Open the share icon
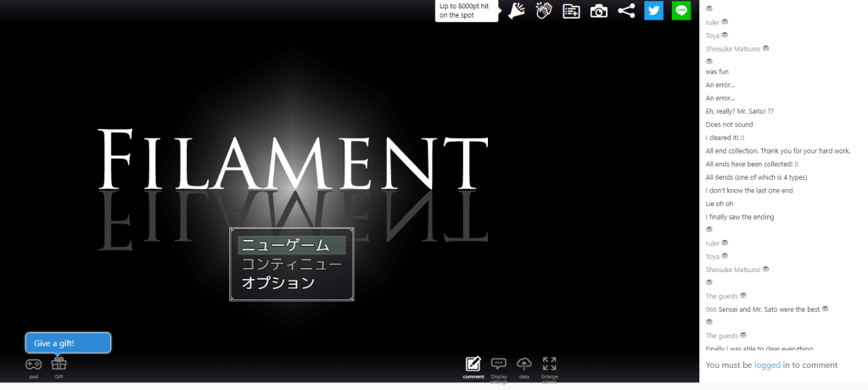868x390 pixels. 626,10
